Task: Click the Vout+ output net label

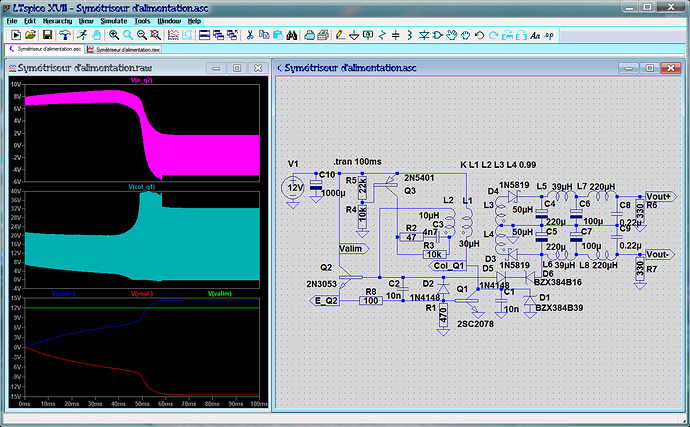Action: (661, 196)
